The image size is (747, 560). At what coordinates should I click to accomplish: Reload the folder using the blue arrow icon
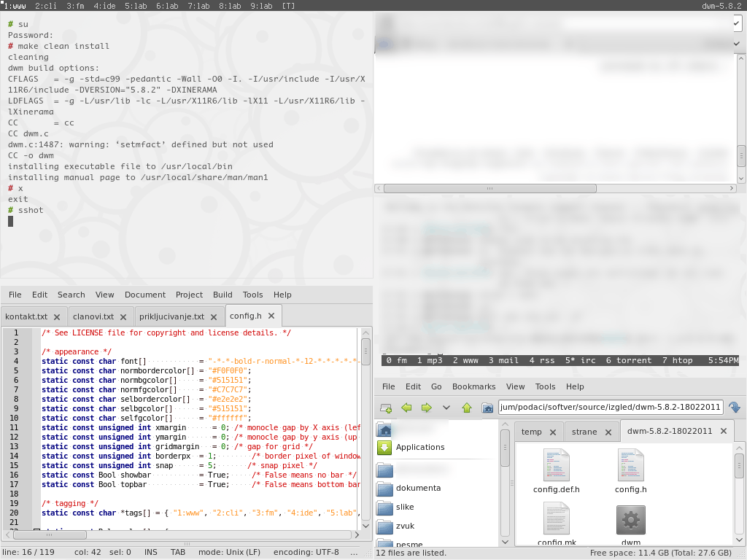735,408
